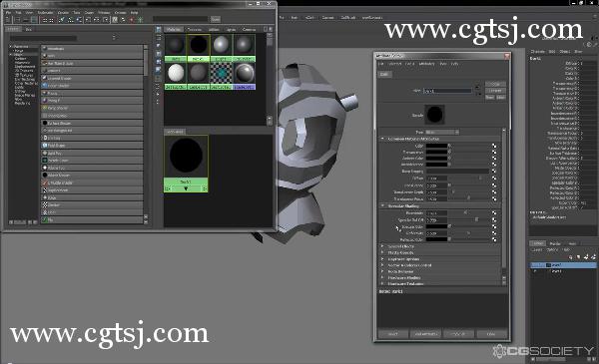Screen dimensions: 599x364
Task: Create a Particle Cloud node
Action: 92,161
